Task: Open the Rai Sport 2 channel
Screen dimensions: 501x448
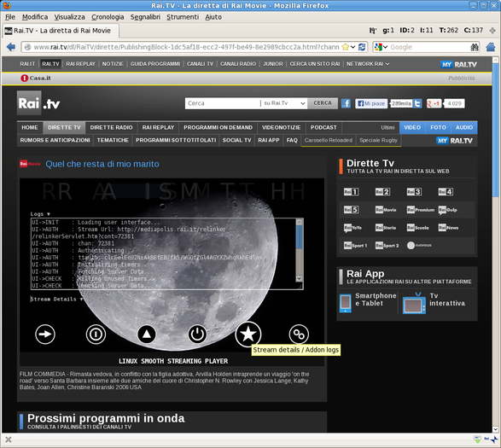Action: (387, 246)
